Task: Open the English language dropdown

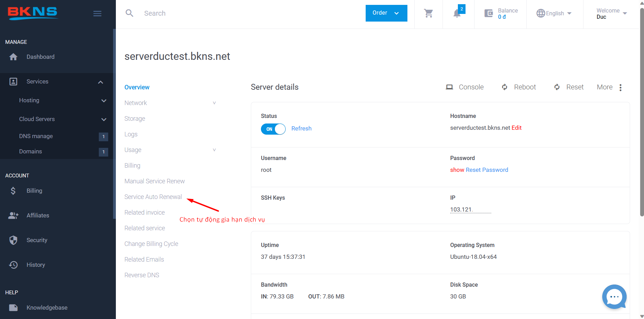Action: click(x=554, y=13)
